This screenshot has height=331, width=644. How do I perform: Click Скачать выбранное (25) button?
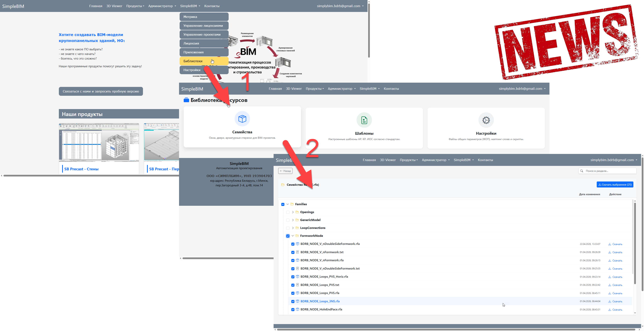pyautogui.click(x=615, y=185)
